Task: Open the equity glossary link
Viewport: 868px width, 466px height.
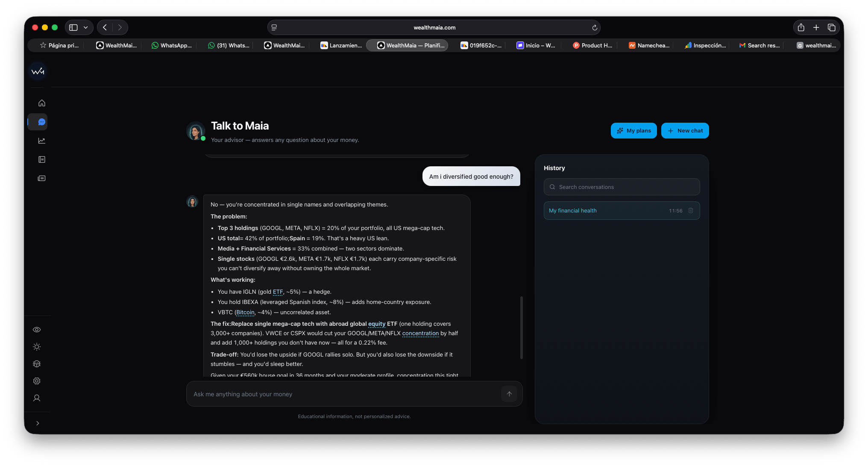Action: tap(377, 324)
